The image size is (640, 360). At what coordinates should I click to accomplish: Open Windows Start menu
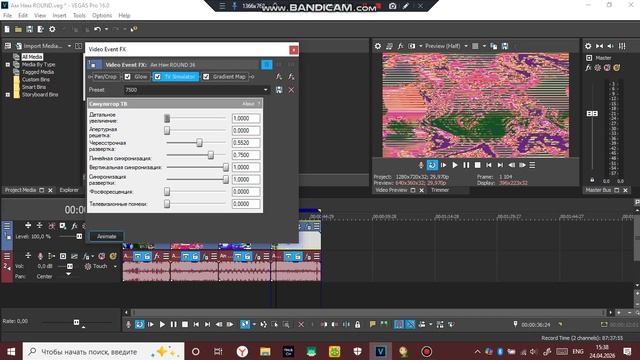11,351
